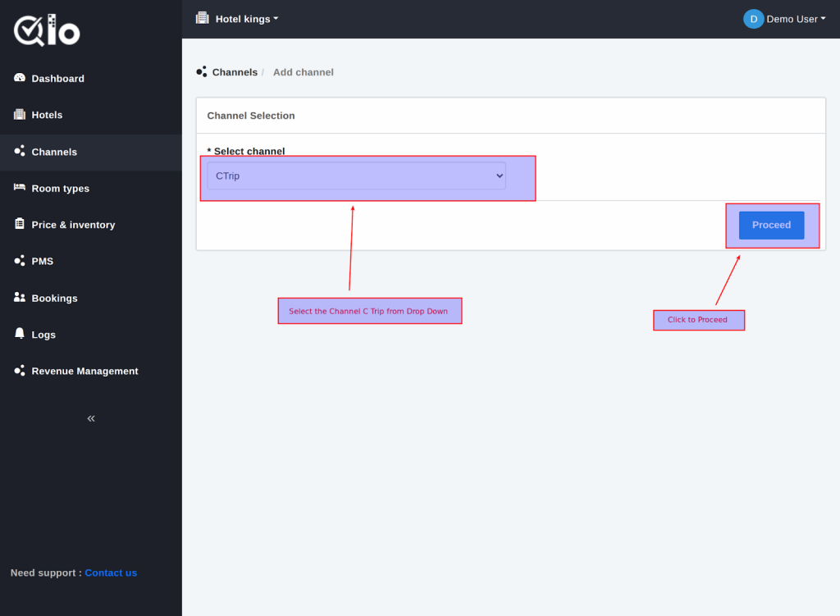Click the Price & inventory clipboard icon
The height and width of the screenshot is (616, 840).
coord(20,224)
